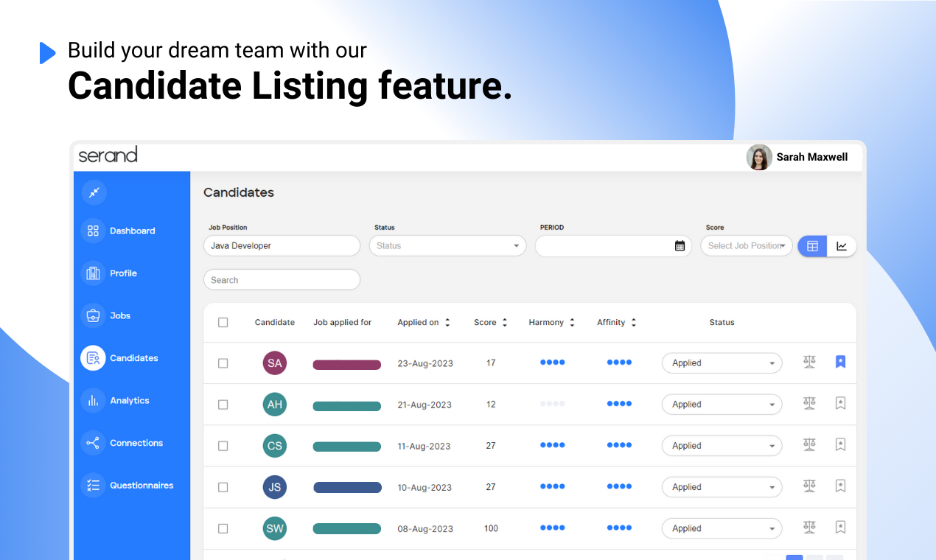936x560 pixels.
Task: Go to Questionnaires in sidebar
Action: click(142, 486)
